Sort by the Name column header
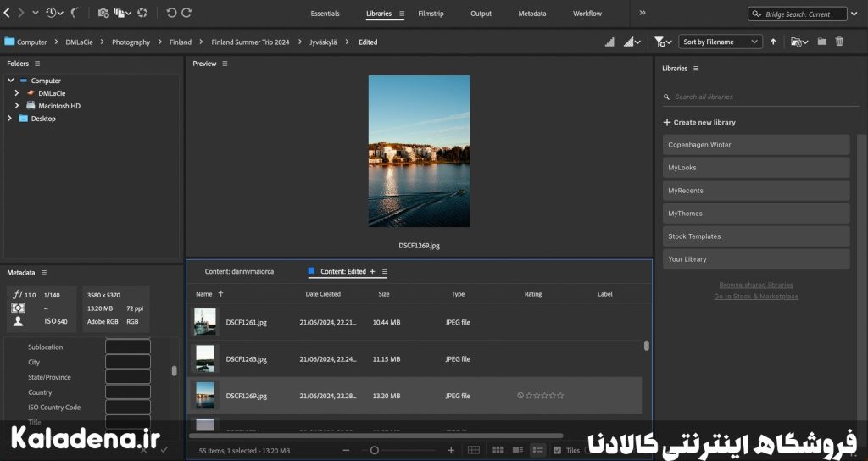868x461 pixels. 203,294
